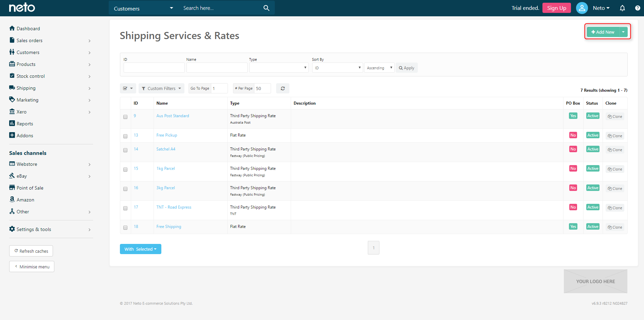
Task: Click the Neto logo
Action: 22,7
